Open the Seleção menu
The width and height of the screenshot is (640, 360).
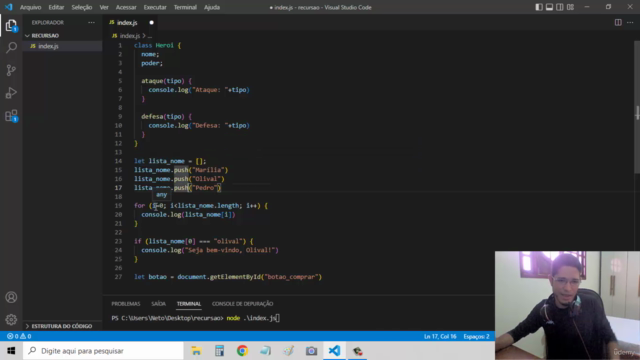(82, 7)
